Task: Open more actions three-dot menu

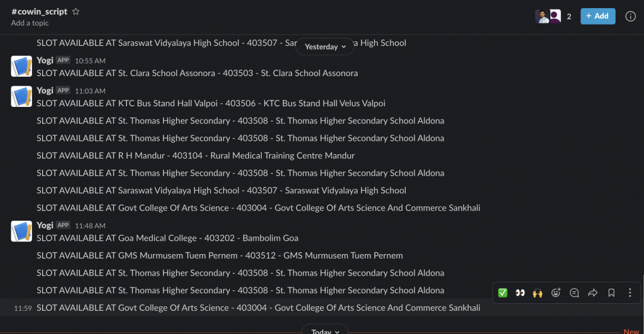Action: tap(630, 292)
